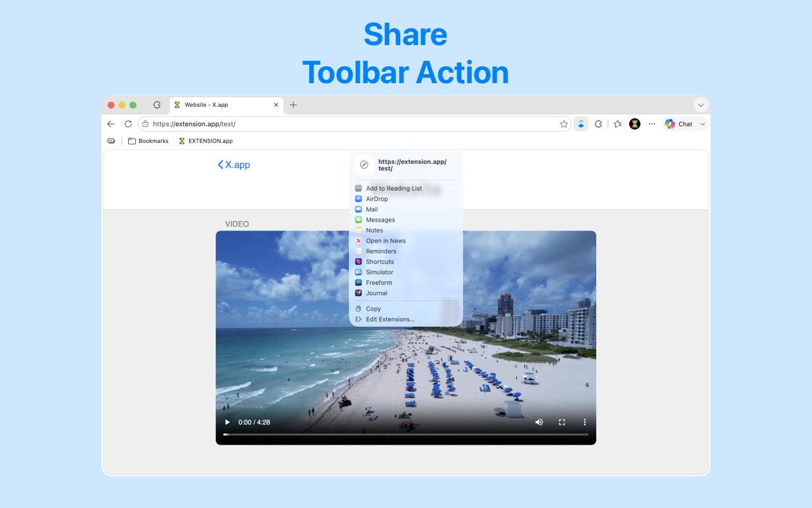Open the Settings and more ellipsis menu
Screen dimensions: 812x508
tap(652, 124)
